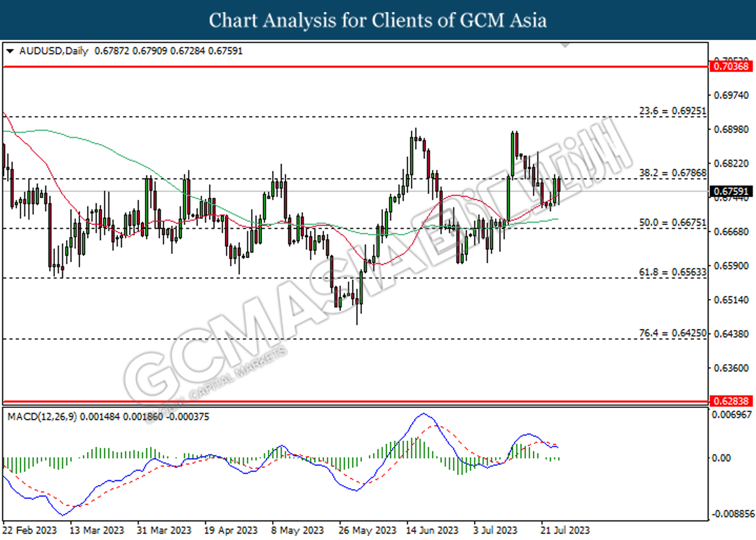The image size is (756, 540).
Task: Select the 8 May 2023 date label
Action: (297, 530)
